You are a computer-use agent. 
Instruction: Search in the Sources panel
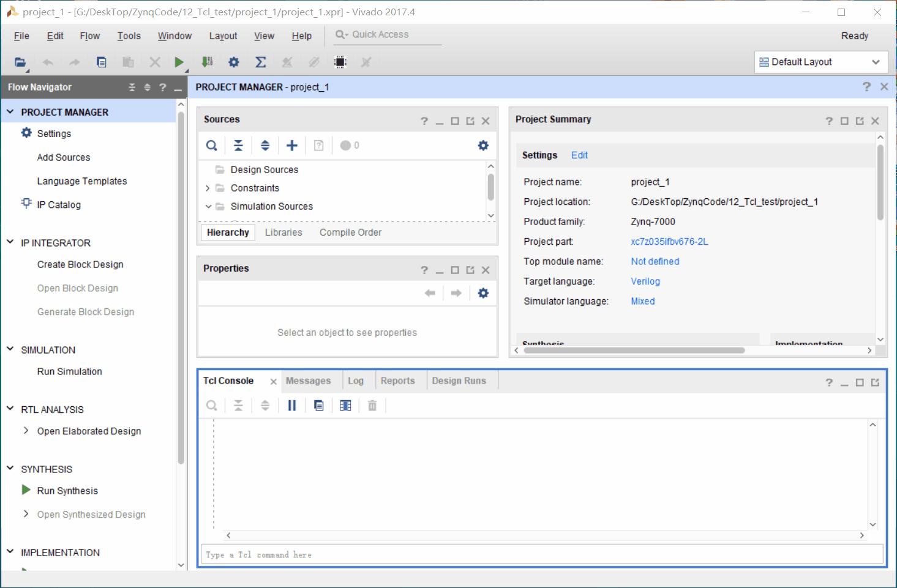point(211,146)
